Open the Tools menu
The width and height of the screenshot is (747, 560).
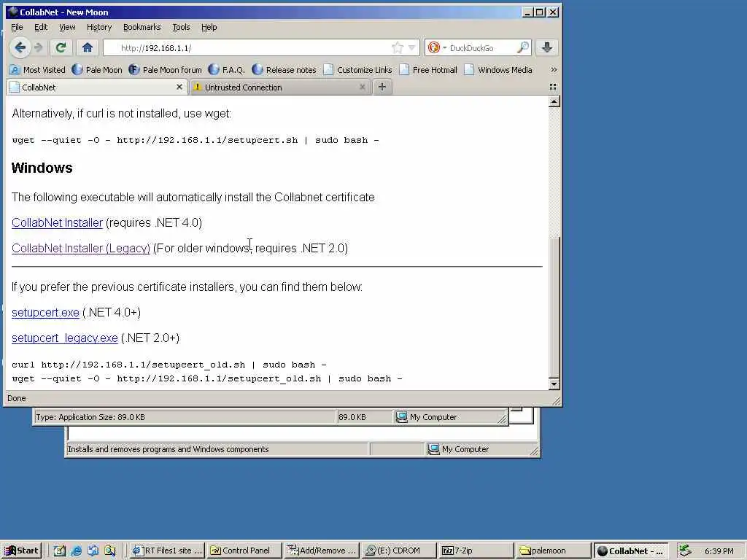[x=181, y=27]
